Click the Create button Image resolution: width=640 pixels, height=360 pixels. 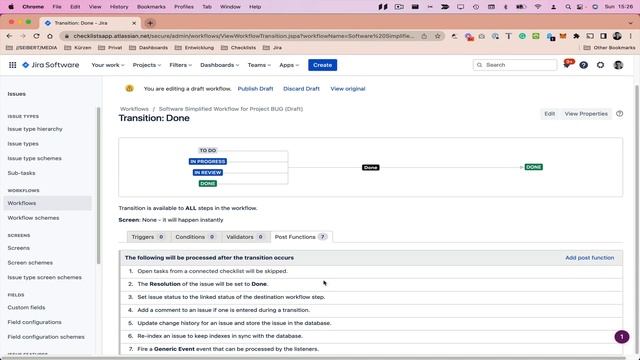coord(322,65)
